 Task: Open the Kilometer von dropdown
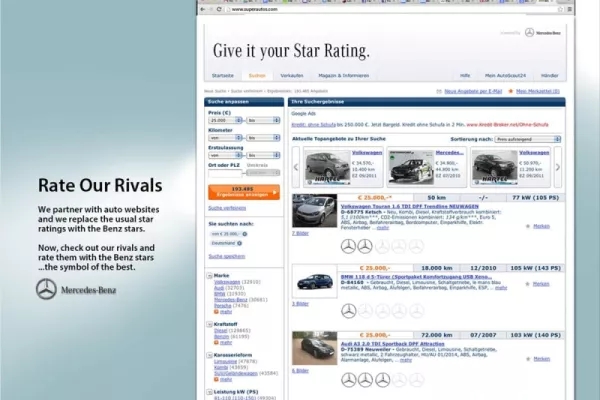tap(225, 138)
